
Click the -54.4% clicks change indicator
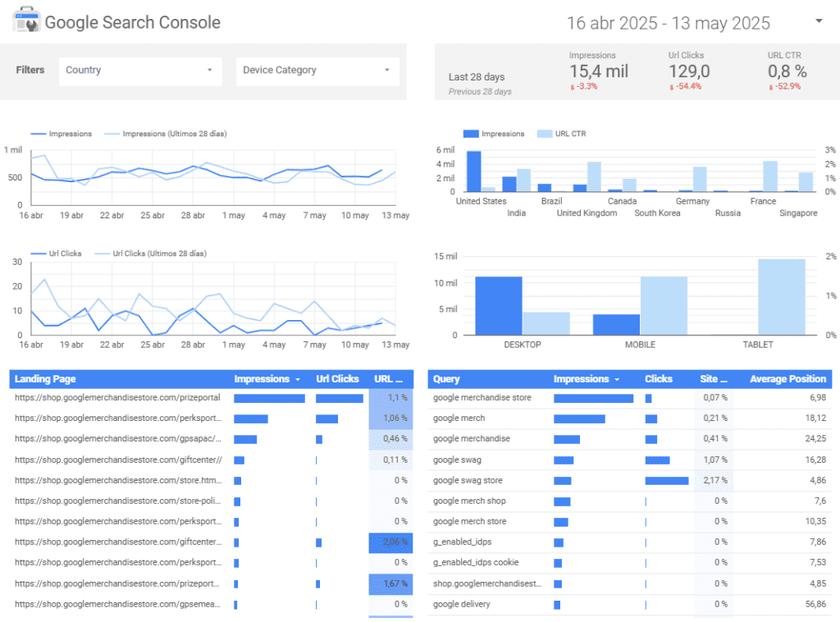coord(685,86)
